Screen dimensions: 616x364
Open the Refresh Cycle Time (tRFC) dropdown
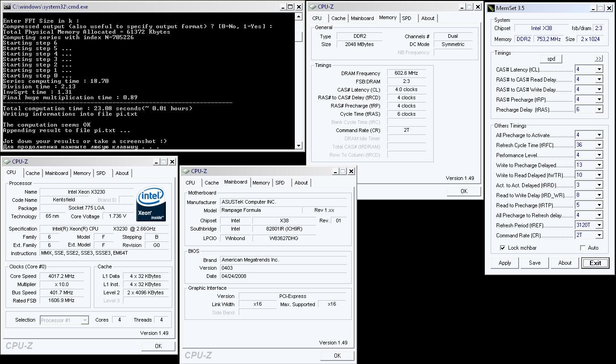tap(599, 145)
